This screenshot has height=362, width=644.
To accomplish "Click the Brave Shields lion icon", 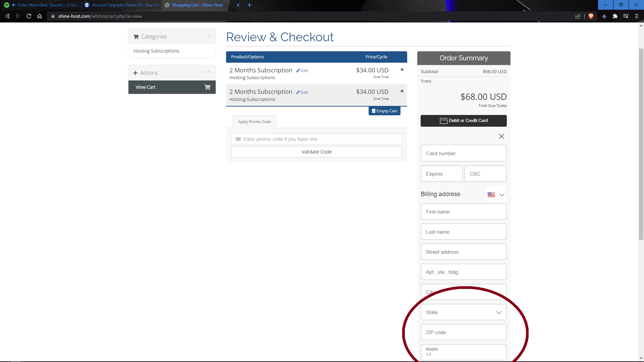I will 591,16.
